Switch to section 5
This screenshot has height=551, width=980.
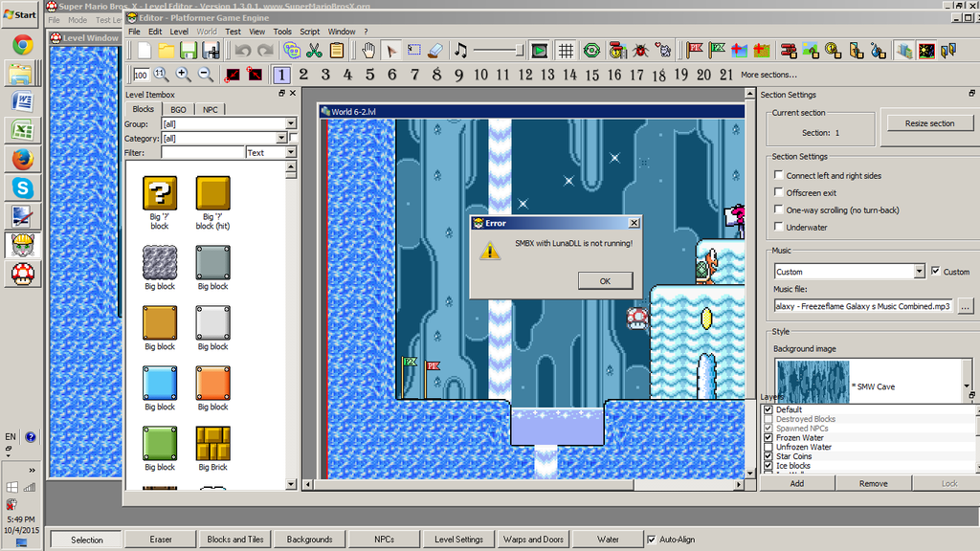coord(370,75)
